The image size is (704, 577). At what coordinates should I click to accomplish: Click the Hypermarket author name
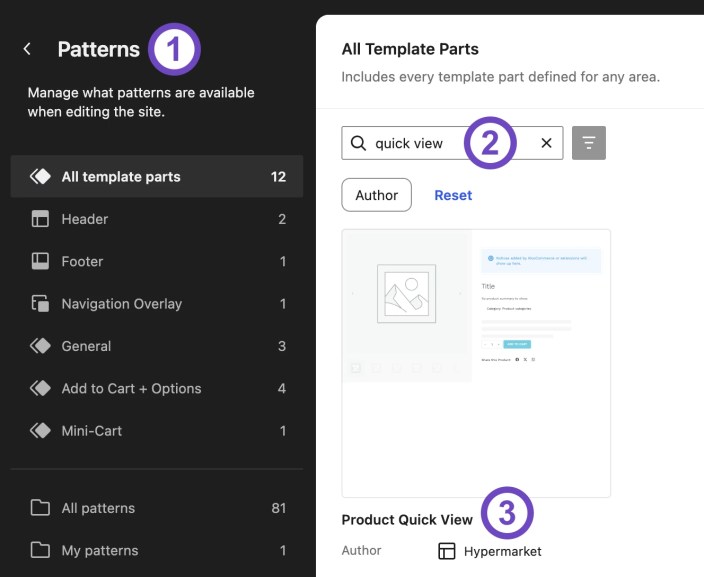point(502,551)
